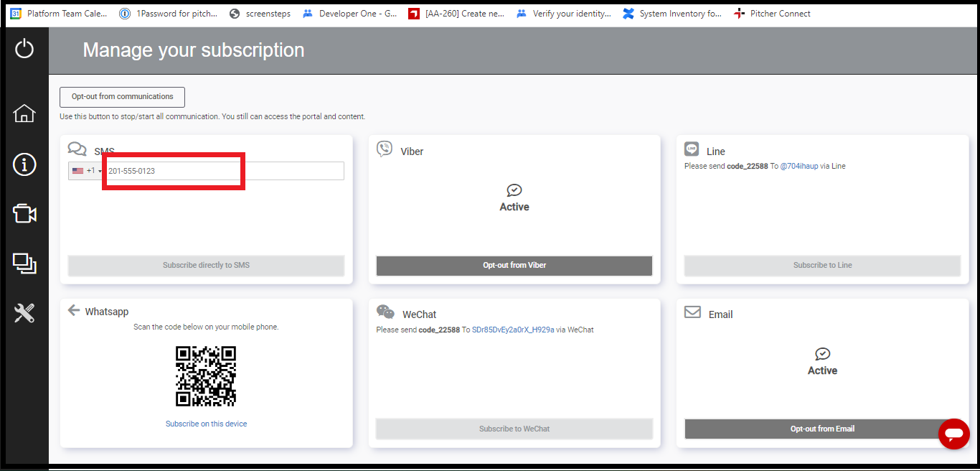
Task: Click the back arrow beside Whatsapp
Action: click(73, 310)
